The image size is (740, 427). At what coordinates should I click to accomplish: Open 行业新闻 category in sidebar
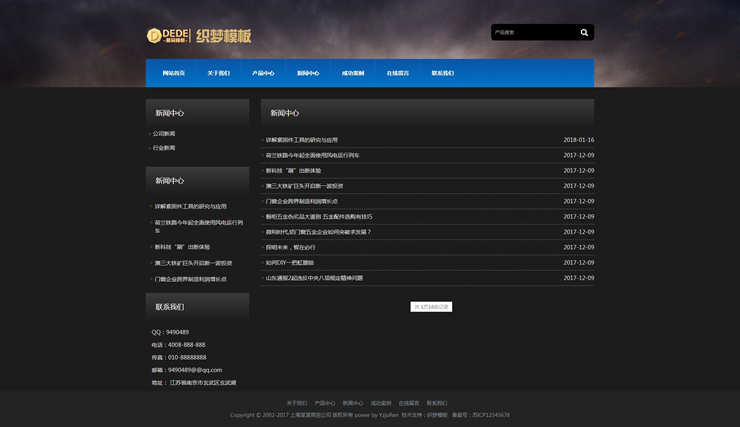[x=164, y=148]
